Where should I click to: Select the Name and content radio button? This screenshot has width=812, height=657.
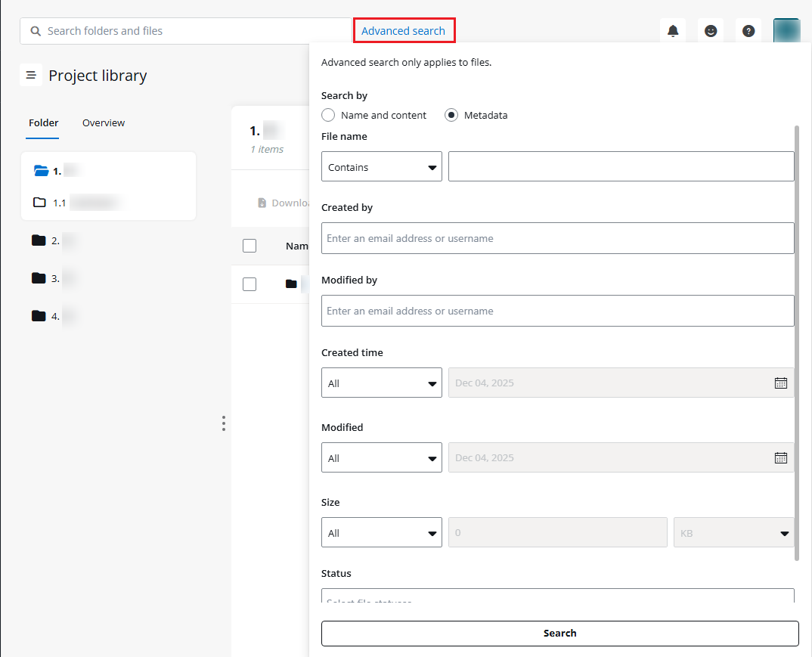pyautogui.click(x=328, y=115)
